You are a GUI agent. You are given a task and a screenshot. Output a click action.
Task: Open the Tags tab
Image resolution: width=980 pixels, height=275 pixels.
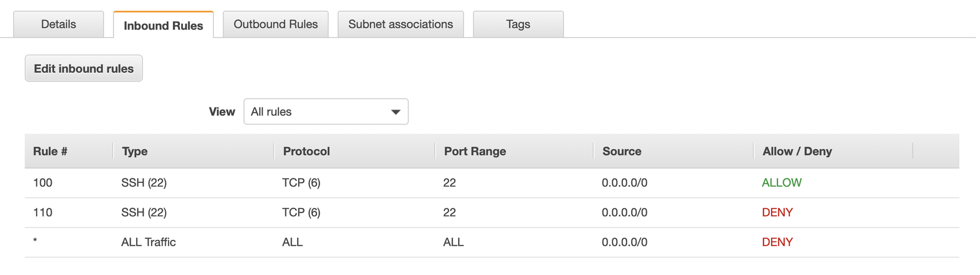[x=518, y=24]
